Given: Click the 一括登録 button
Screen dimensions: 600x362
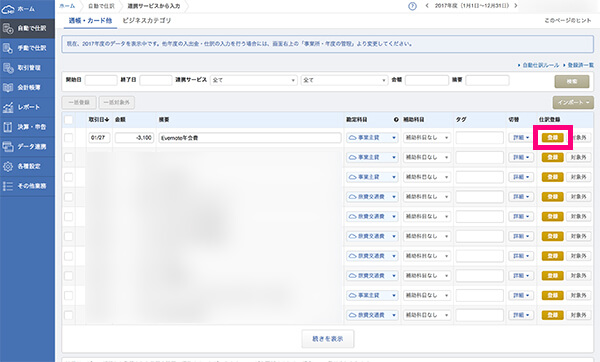Looking at the screenshot, I should pos(79,103).
